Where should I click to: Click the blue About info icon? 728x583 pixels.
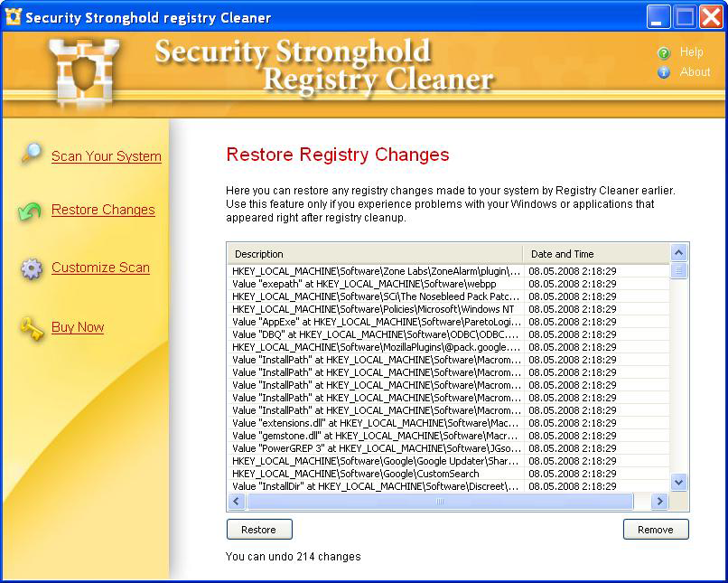[664, 72]
